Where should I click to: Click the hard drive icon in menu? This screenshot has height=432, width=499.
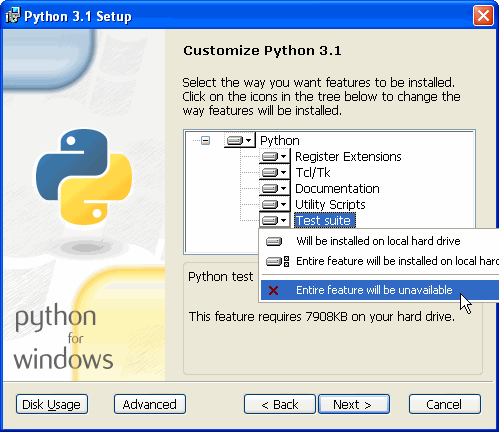[x=274, y=241]
